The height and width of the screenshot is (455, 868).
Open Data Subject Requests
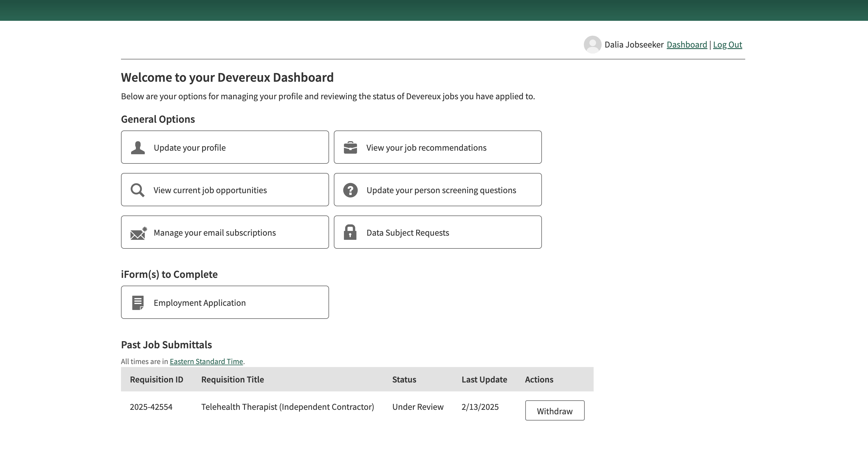point(438,232)
